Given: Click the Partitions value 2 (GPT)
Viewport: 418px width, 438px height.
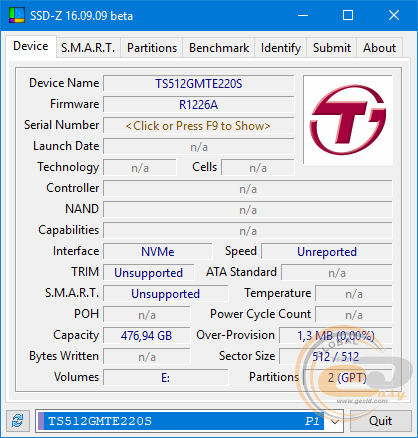Looking at the screenshot, I should [x=347, y=378].
